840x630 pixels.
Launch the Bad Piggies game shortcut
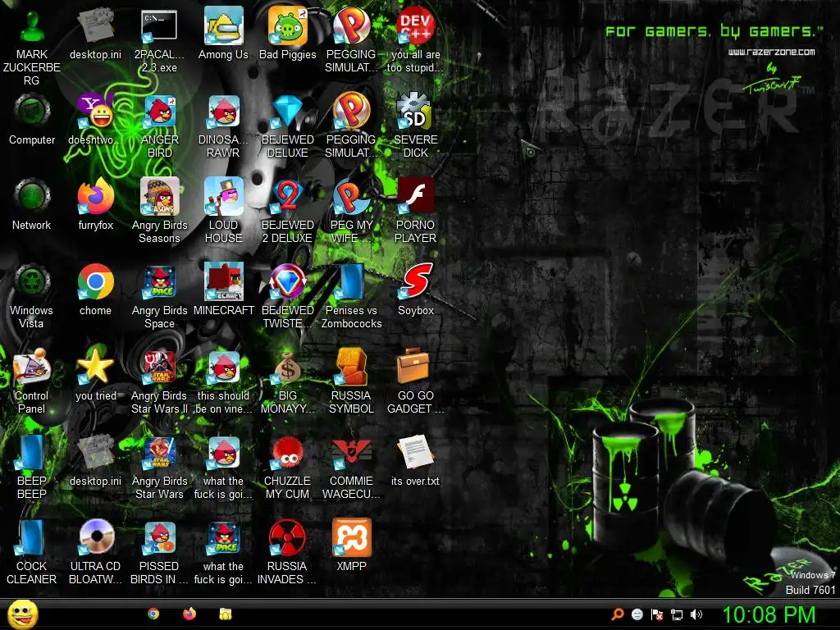pyautogui.click(x=288, y=27)
